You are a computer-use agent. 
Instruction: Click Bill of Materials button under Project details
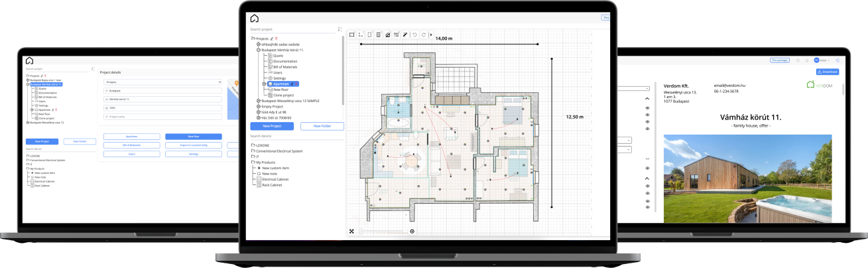(132, 145)
